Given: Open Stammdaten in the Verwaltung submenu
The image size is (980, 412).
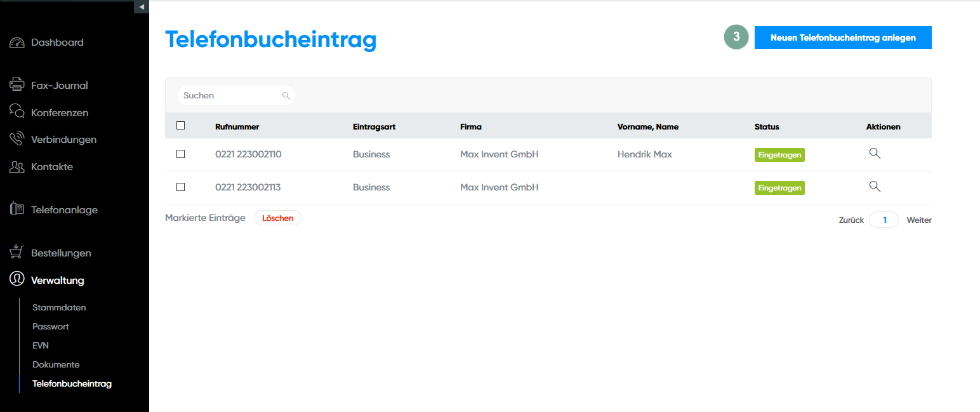Looking at the screenshot, I should coord(59,307).
